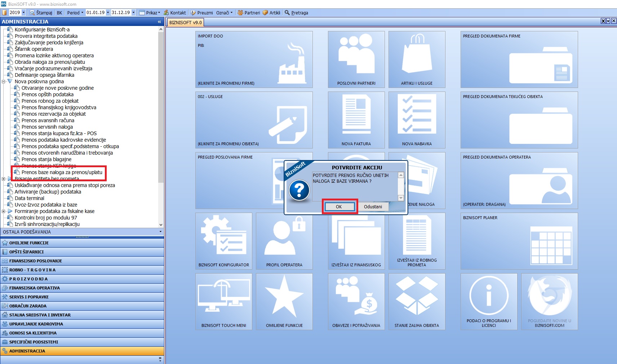Confirm the action with OK
Screen dimensions: 617x364
coord(339,207)
